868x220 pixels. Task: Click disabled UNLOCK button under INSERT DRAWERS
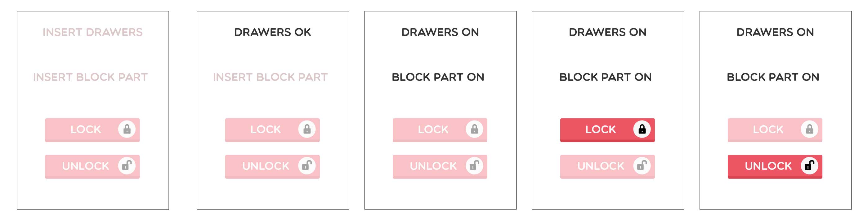click(92, 167)
